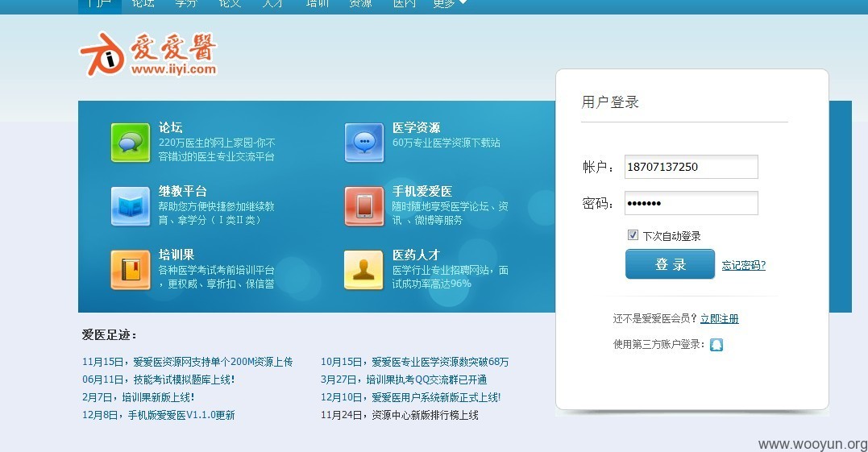Open the 培训 item in the top navigation

[318, 3]
